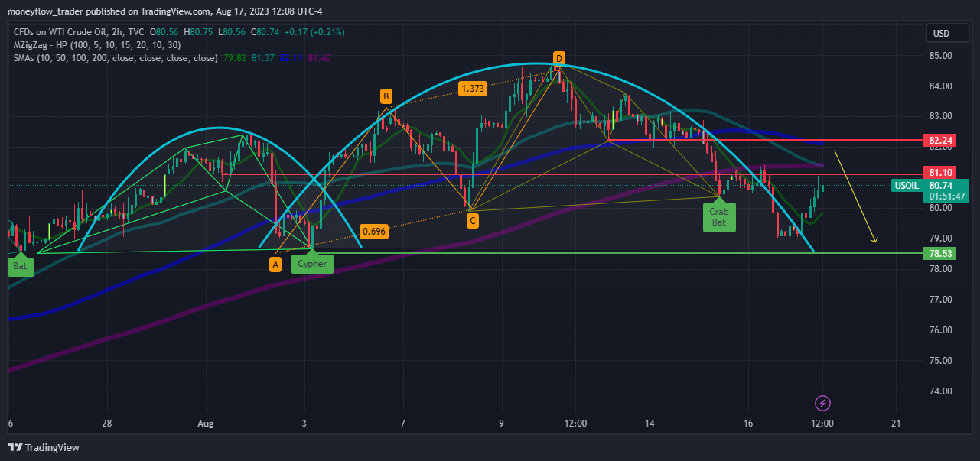Click the orange A pattern point label
Viewport: 980px width, 461px height.
(x=275, y=264)
